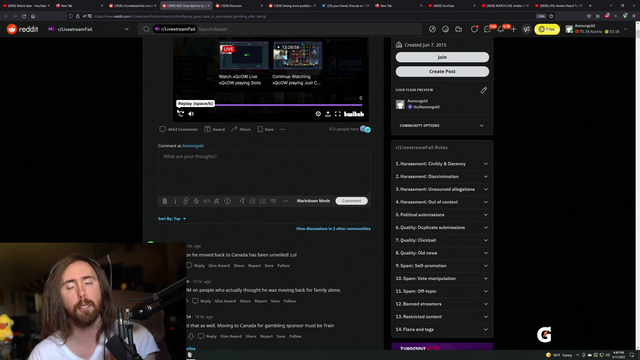Viewport: 640px width, 360px height.
Task: Bookmark this page with the star icon
Action: click(x=551, y=16)
